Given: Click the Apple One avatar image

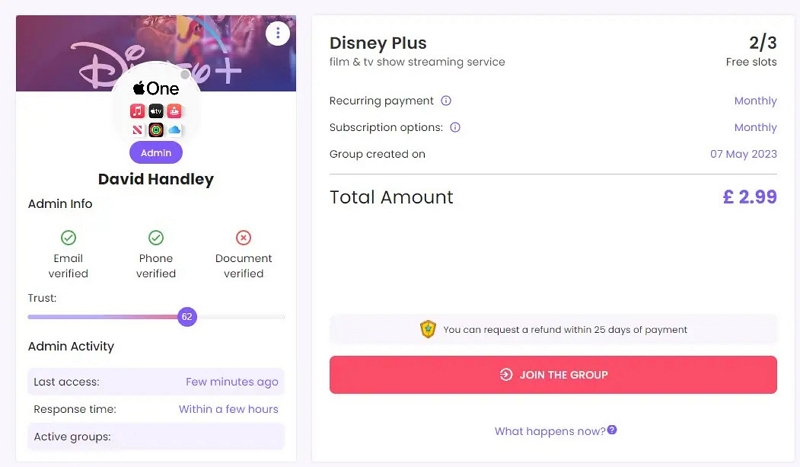Looking at the screenshot, I should 156,108.
